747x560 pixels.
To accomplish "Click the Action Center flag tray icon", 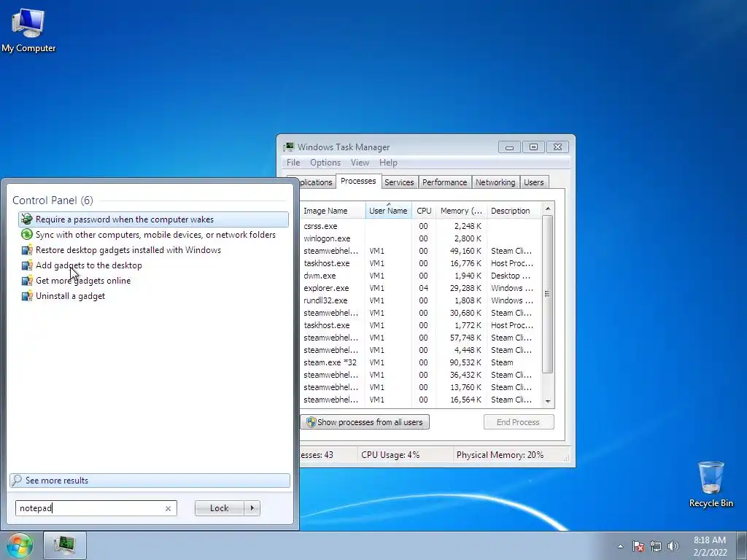I will point(638,546).
